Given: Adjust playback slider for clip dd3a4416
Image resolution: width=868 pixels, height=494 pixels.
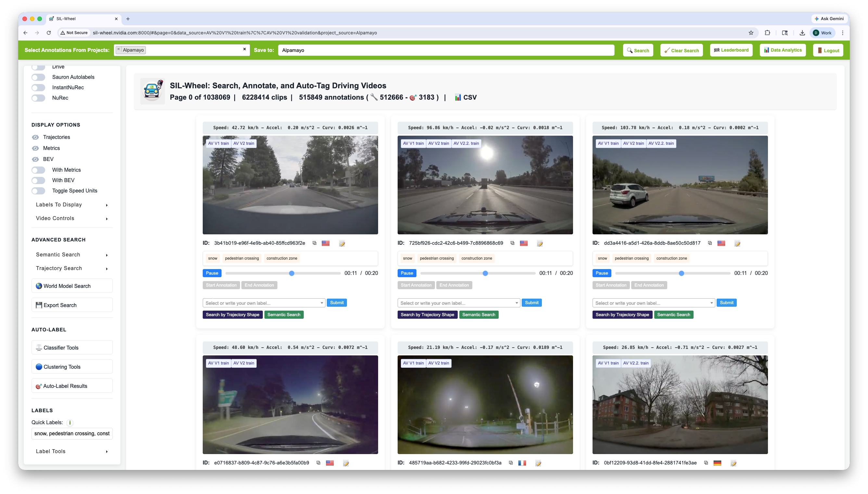Looking at the screenshot, I should coord(672,273).
